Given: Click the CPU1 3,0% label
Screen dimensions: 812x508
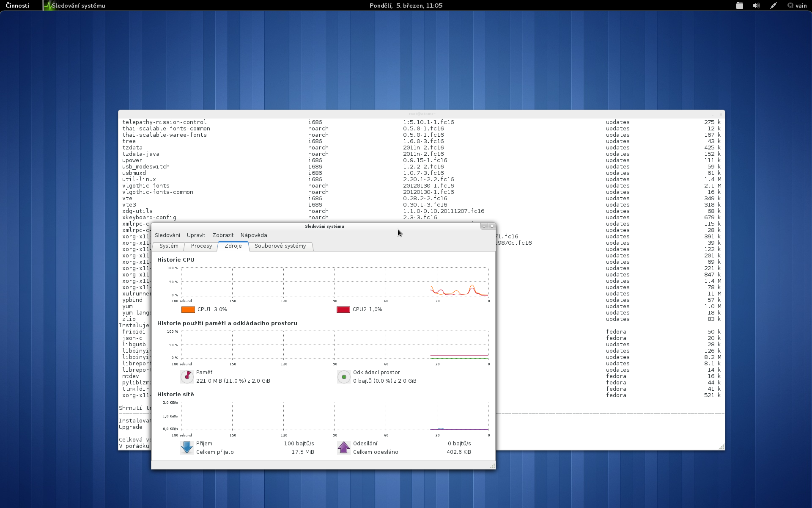Looking at the screenshot, I should [212, 309].
